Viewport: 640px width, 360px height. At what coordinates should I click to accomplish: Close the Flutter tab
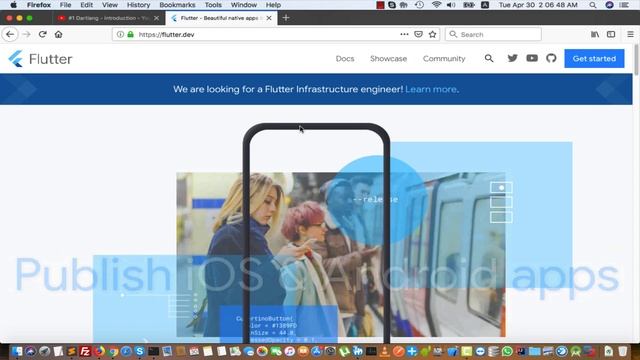click(269, 18)
